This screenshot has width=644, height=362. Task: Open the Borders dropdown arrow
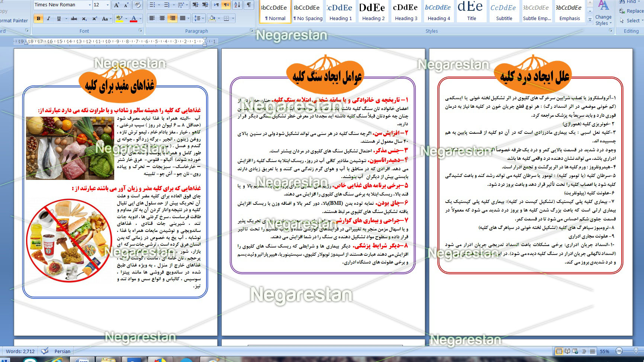(233, 18)
